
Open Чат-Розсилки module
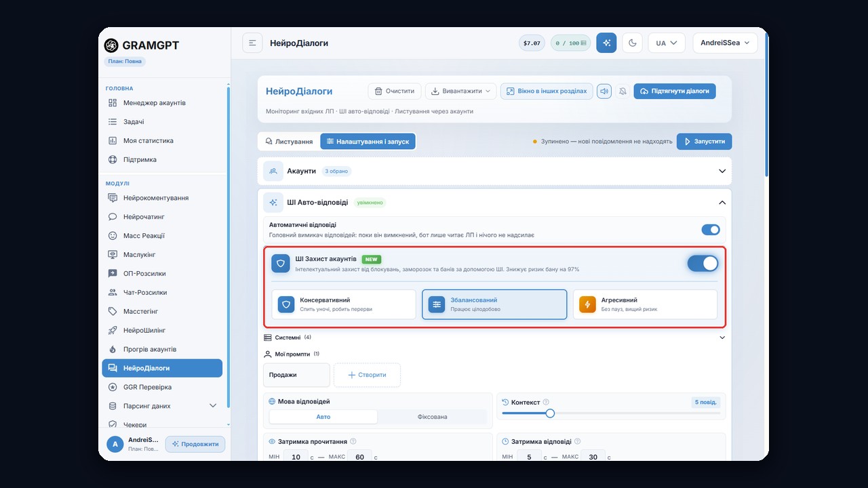pyautogui.click(x=163, y=293)
